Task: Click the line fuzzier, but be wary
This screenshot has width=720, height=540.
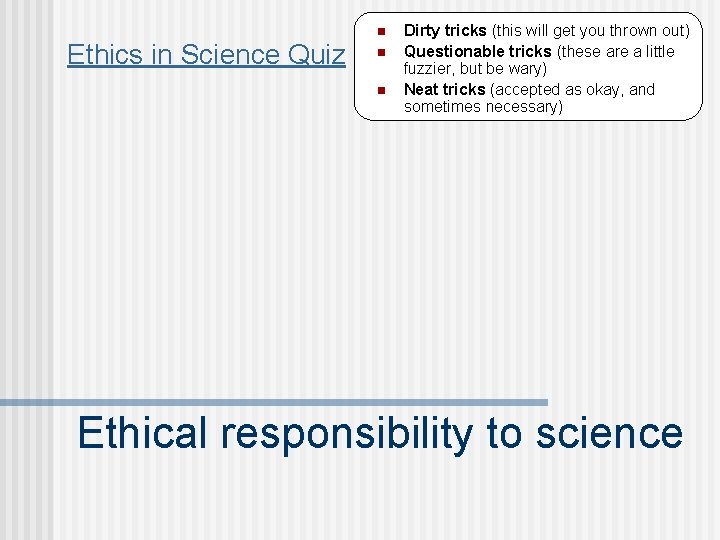Action: tap(475, 68)
